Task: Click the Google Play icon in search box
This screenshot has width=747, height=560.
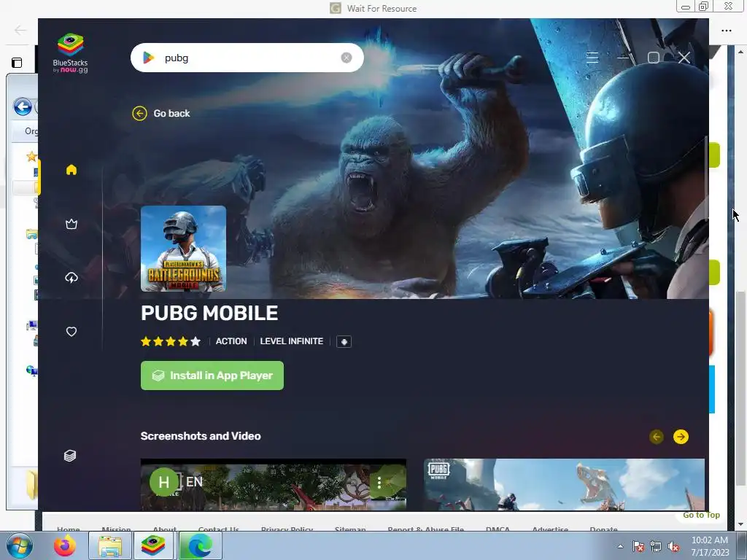Action: pyautogui.click(x=148, y=58)
